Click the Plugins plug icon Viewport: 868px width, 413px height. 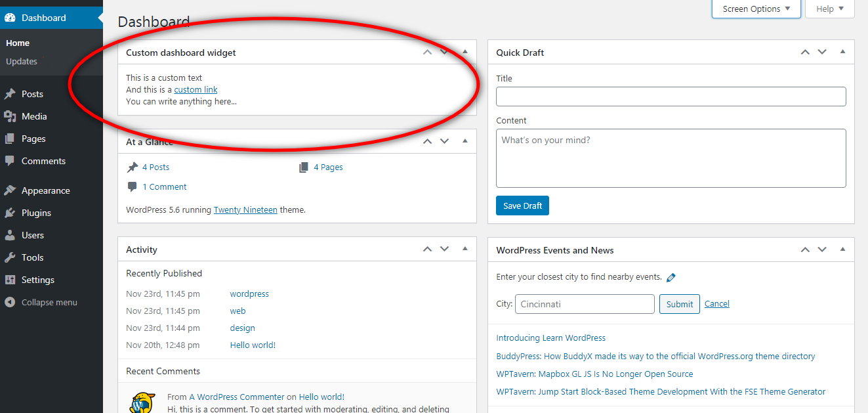(x=10, y=213)
